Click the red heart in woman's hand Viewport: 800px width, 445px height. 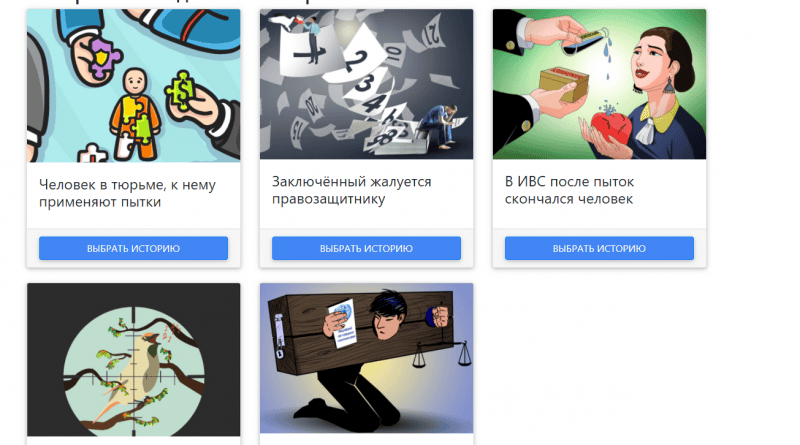(x=611, y=128)
